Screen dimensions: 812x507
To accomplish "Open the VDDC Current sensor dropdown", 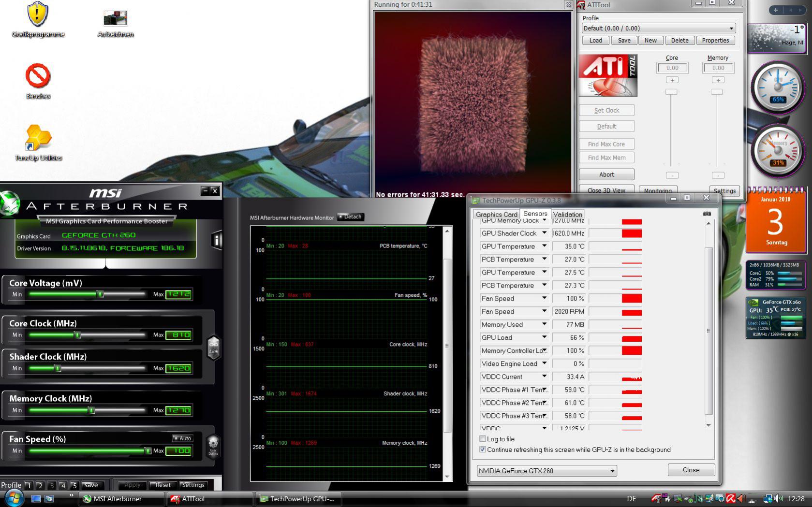I will click(x=544, y=377).
